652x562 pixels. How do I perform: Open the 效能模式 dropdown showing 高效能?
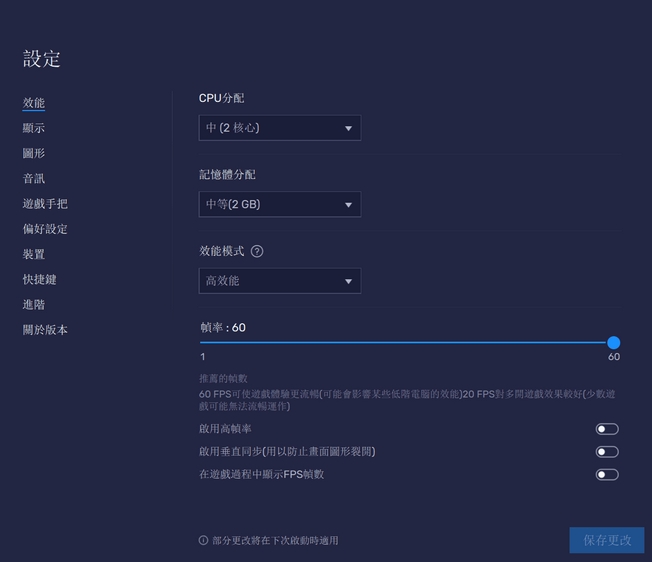[x=280, y=281]
